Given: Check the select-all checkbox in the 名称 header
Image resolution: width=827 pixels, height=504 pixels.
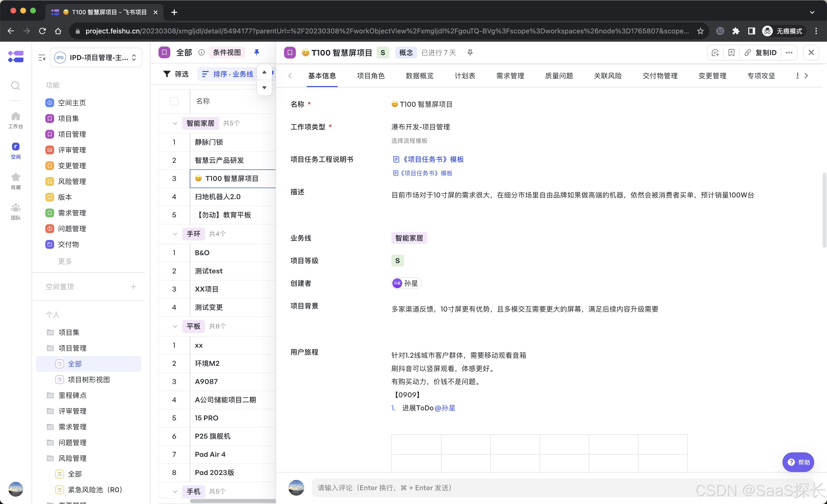Looking at the screenshot, I should click(174, 101).
